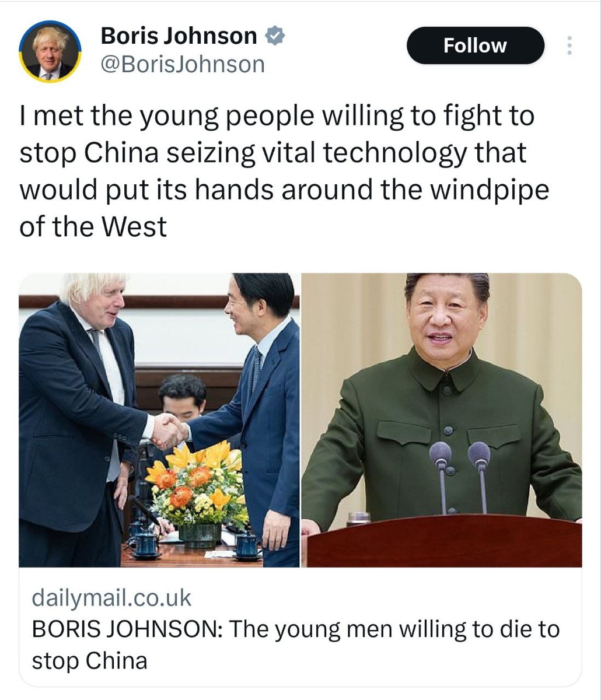
Task: Click the twin microphones in the podium photo
Action: point(460,475)
